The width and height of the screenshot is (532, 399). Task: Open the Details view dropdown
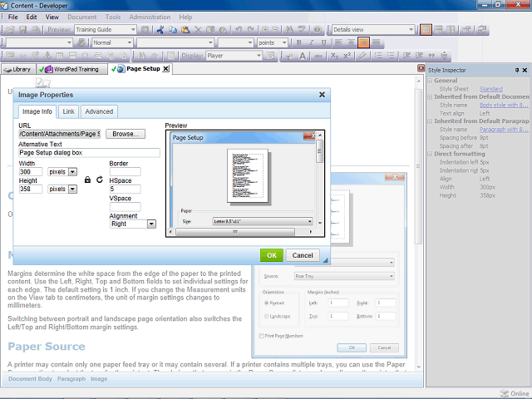pyautogui.click(x=411, y=30)
